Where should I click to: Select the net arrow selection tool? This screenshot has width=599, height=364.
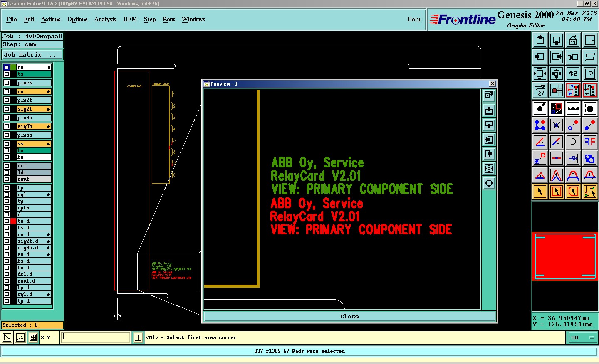[590, 192]
